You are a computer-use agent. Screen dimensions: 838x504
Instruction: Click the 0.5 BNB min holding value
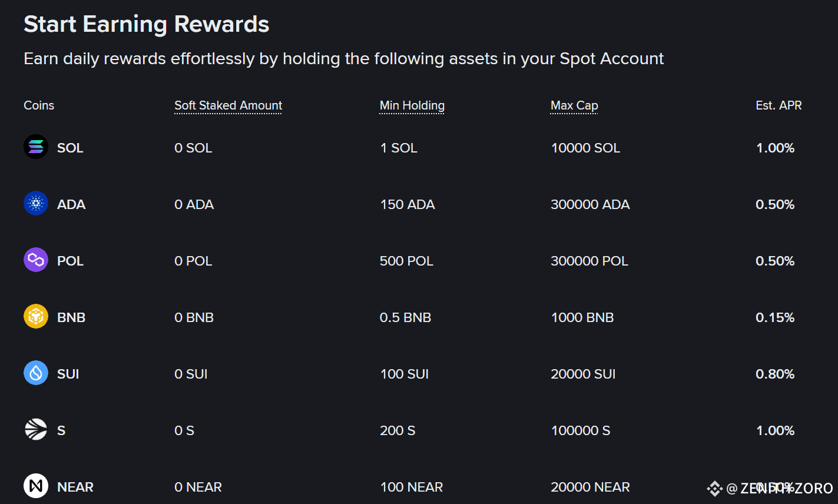pyautogui.click(x=405, y=317)
